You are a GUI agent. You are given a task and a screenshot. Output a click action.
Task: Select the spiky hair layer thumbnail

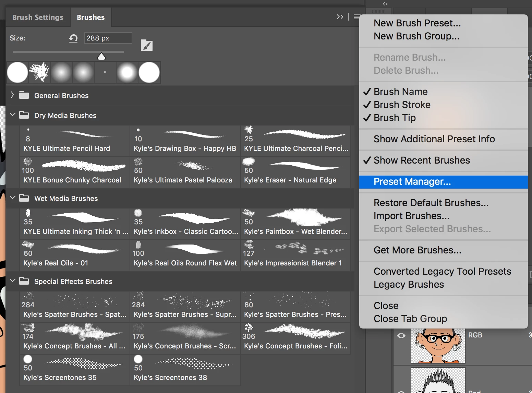[438, 380]
